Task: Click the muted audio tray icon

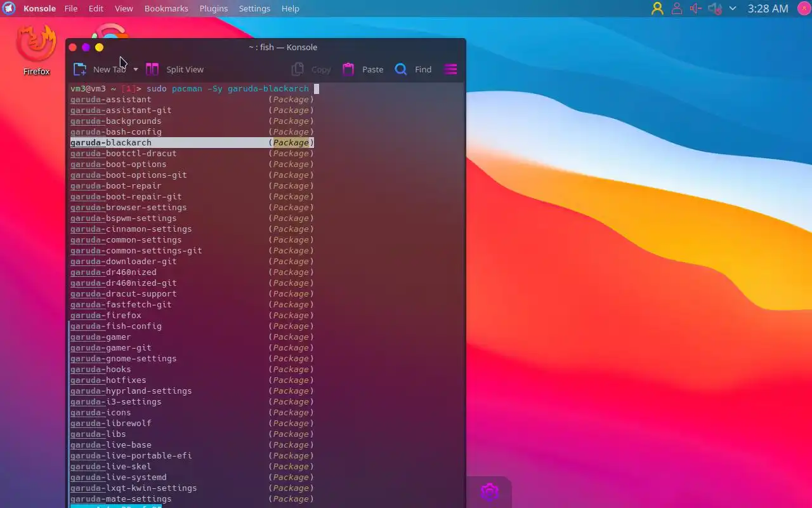Action: pyautogui.click(x=715, y=8)
